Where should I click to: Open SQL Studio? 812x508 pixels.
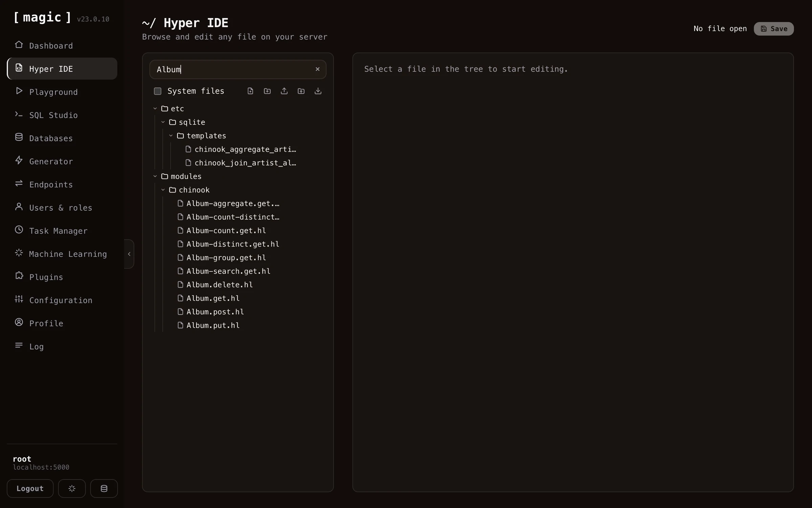click(62, 115)
